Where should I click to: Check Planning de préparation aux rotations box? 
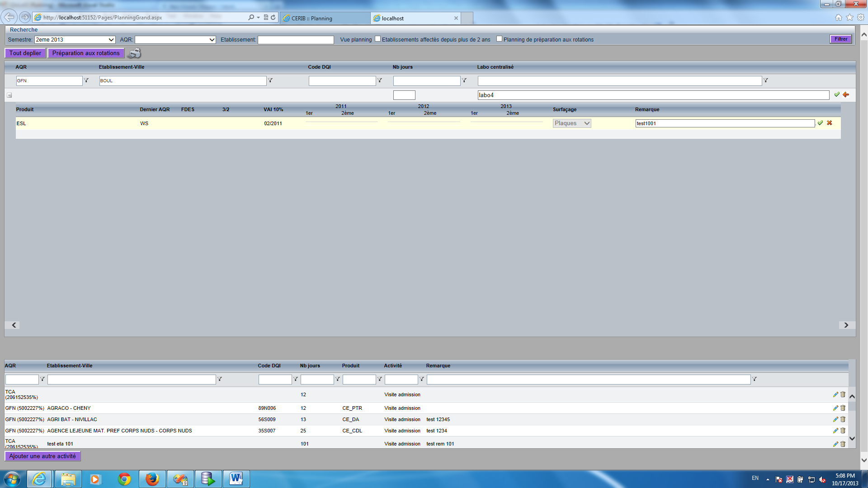[x=500, y=39]
